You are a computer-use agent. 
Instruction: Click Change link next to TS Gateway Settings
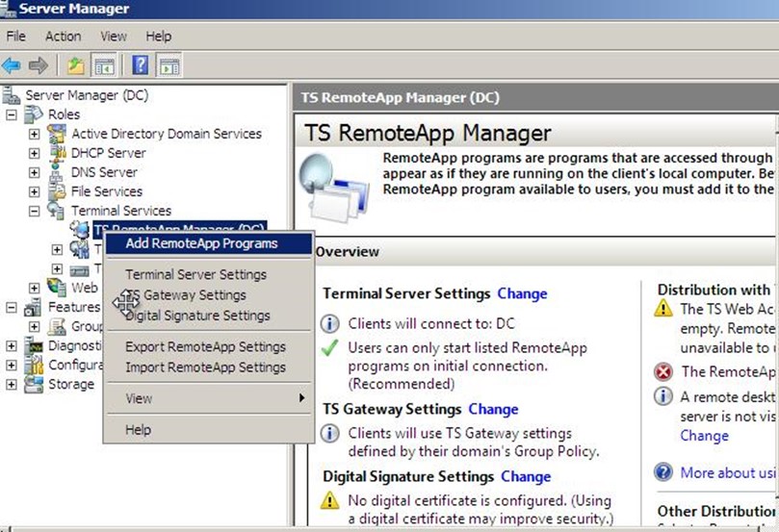click(493, 409)
